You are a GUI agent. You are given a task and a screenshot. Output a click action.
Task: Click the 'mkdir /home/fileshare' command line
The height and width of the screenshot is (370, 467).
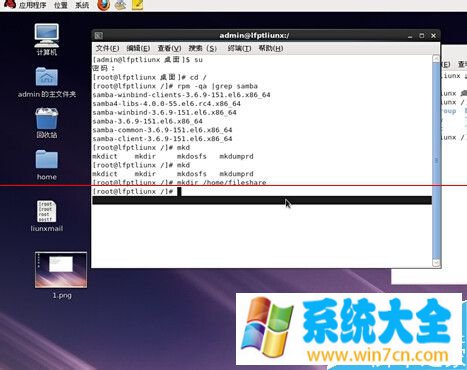pos(179,182)
